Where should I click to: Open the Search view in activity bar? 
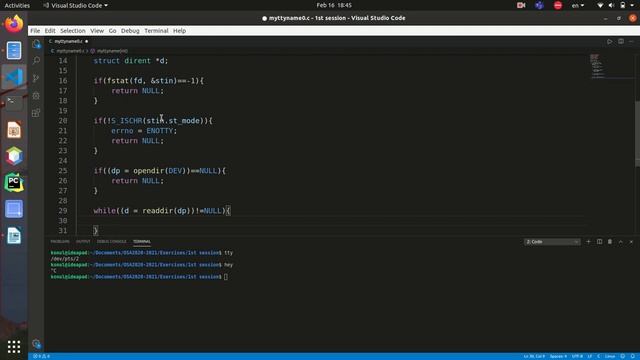tap(36, 60)
